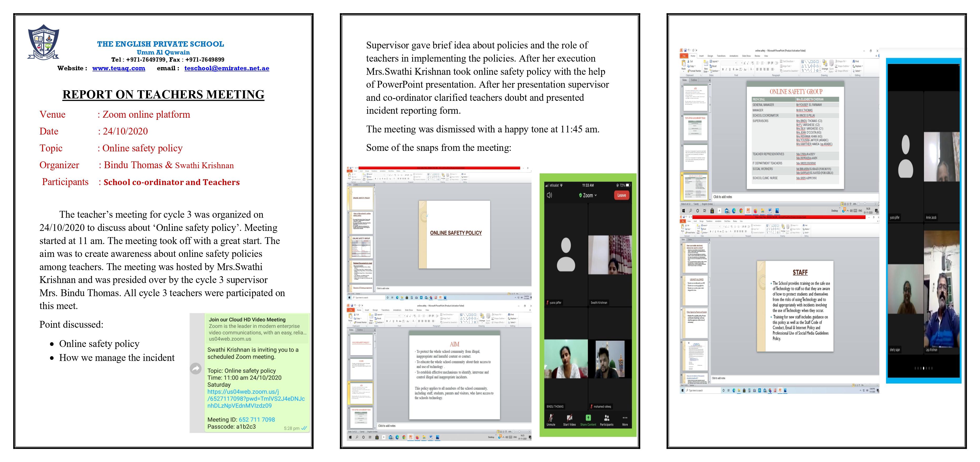Click Convert to SmartArt in Online Safety Group window
Viewport: 980px width, 462px height.
click(x=789, y=71)
